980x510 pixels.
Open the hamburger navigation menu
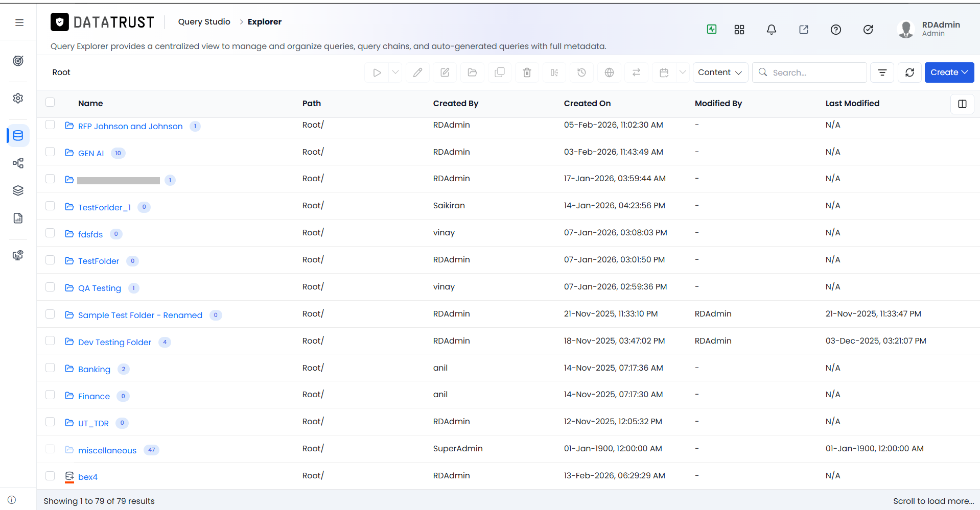(x=19, y=22)
